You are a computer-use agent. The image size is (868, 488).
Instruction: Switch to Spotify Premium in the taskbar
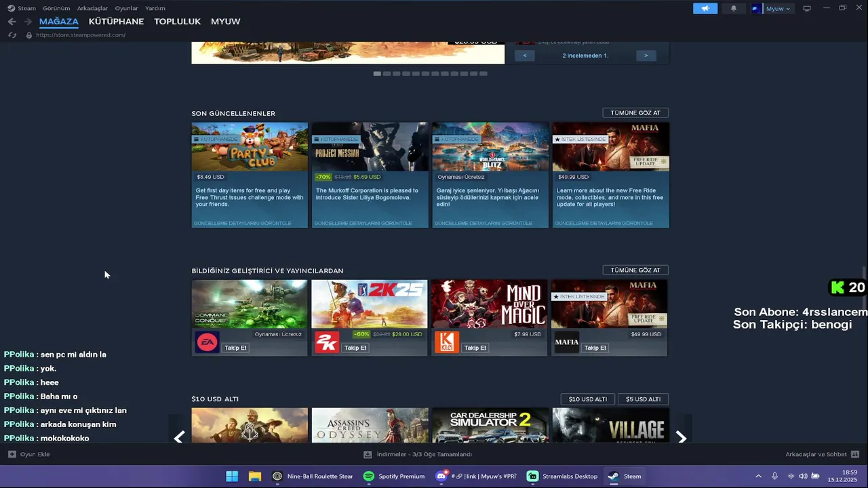(394, 476)
